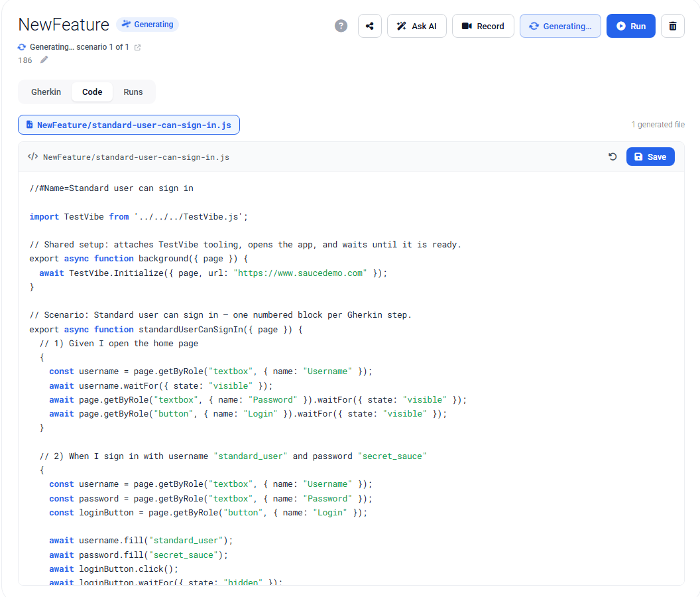Screen dimensions: 700x597
Task: Click the 186 number under the title
Action: [25, 60]
